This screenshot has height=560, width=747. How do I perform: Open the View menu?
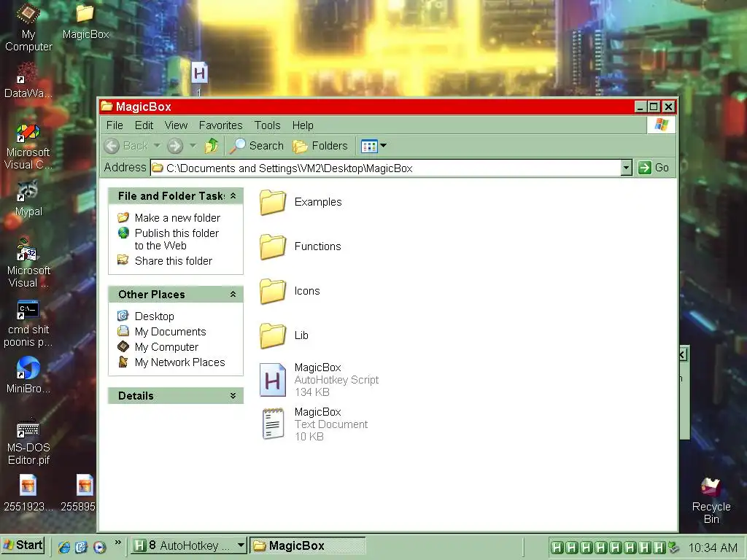click(x=176, y=125)
